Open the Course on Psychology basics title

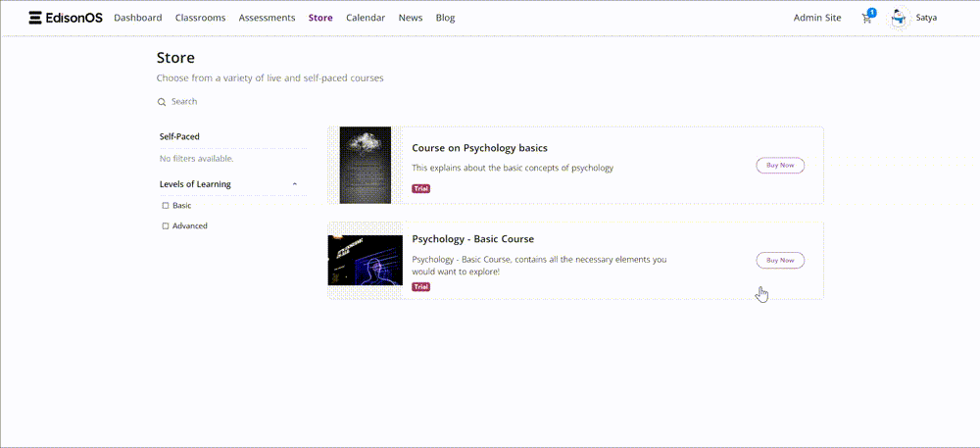pyautogui.click(x=479, y=148)
